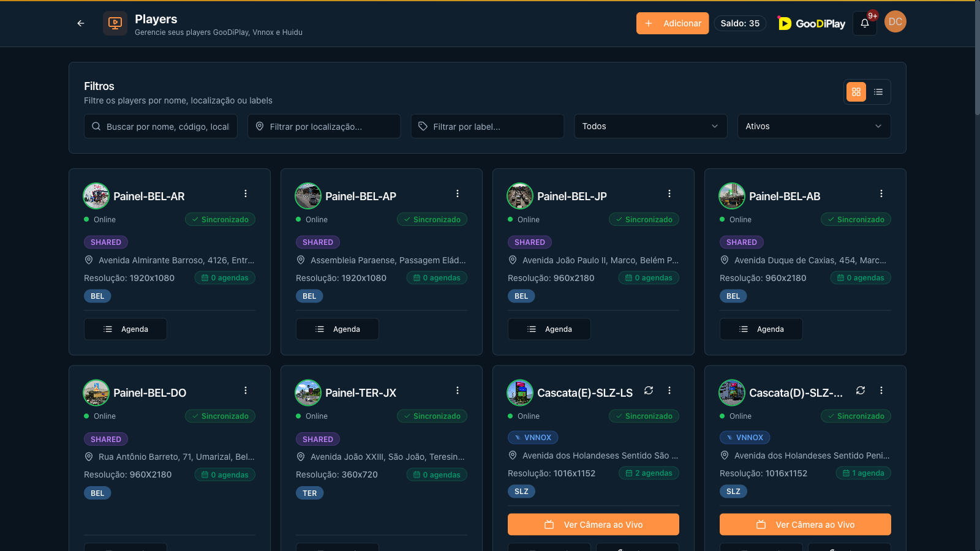This screenshot has height=551, width=980.
Task: Click the GooDiPlay logo
Action: (x=812, y=23)
